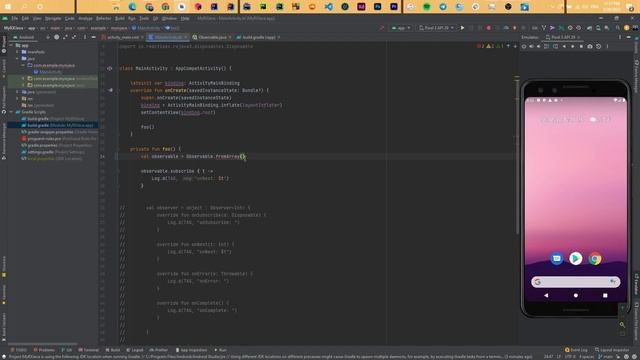Click the Collapse All icon in Project panel
The image size is (640, 360).
click(x=74, y=37)
